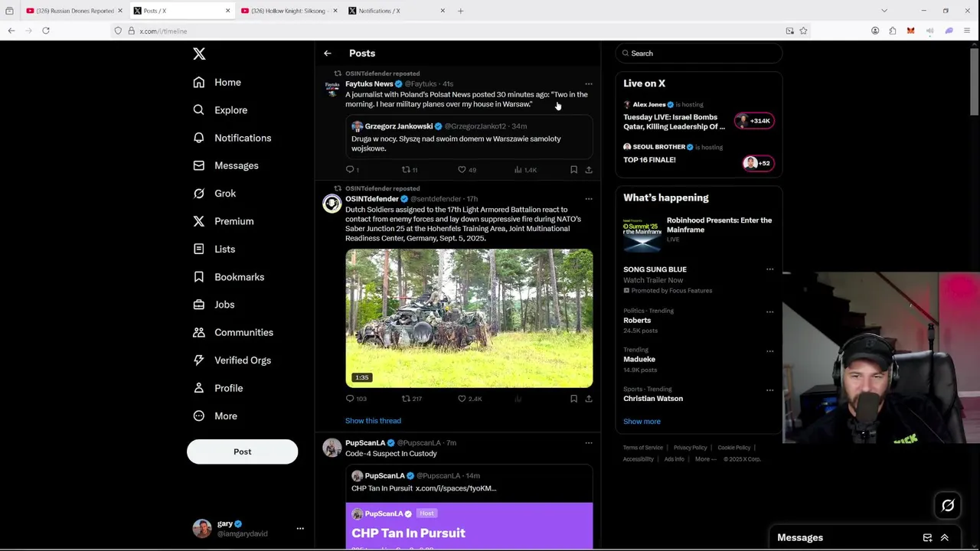
Task: Expand the Messages drawer
Action: click(x=945, y=538)
